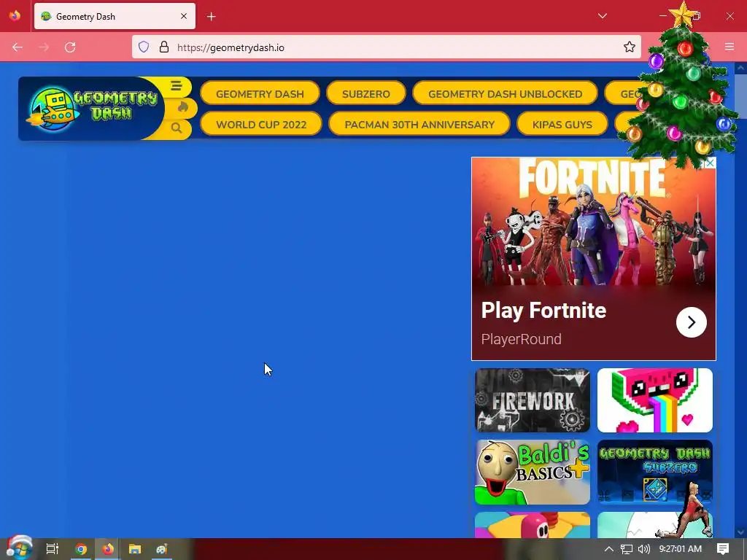Open the site search magnifier
The height and width of the screenshot is (560, 747).
pos(177,128)
